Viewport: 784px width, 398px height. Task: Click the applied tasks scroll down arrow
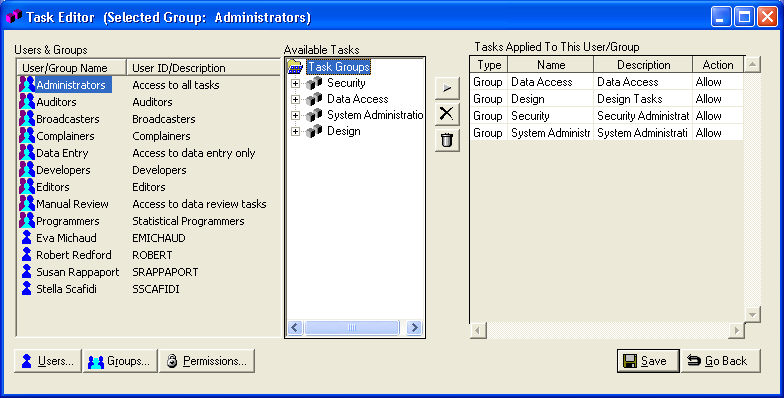pos(752,314)
